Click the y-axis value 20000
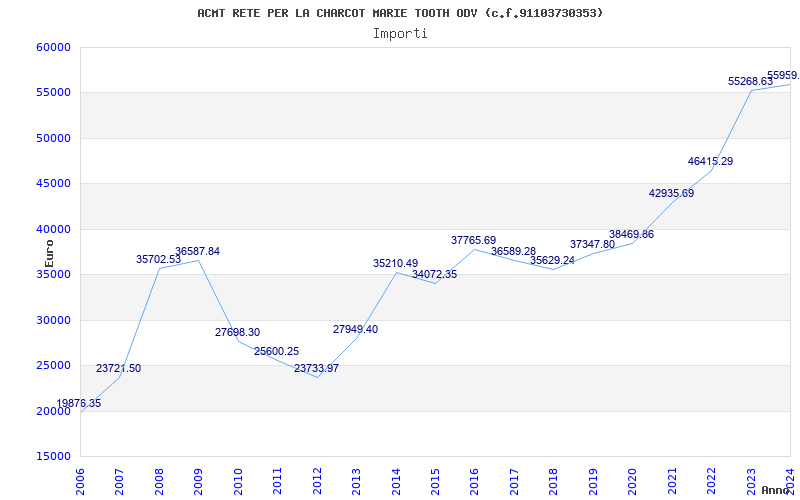Screen dimensions: 800x500 coord(53,411)
